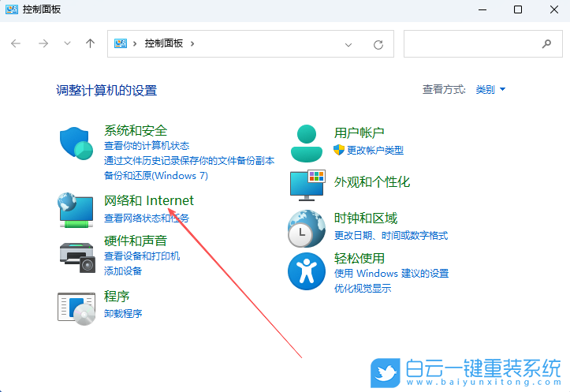
Task: Click the Hardware and Sound printer icon
Action: pos(77,257)
